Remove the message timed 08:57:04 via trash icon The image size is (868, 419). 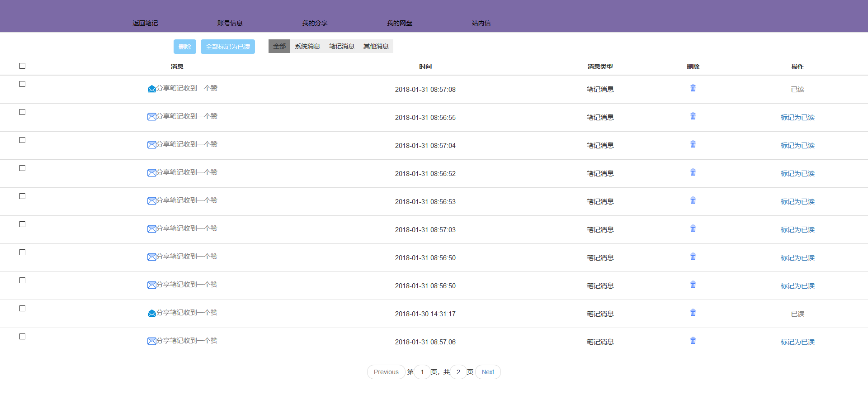point(693,144)
